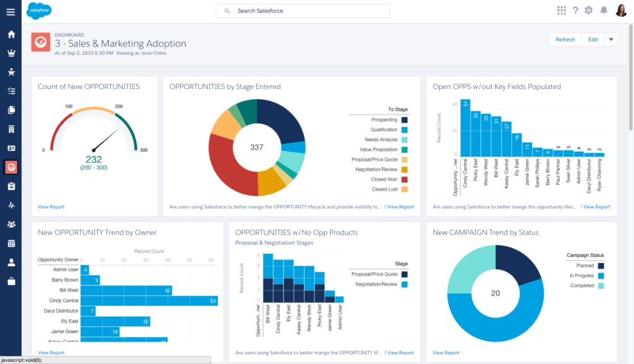The image size is (634, 364).
Task: Open the star Favorites sidebar icon
Action: pos(11,72)
